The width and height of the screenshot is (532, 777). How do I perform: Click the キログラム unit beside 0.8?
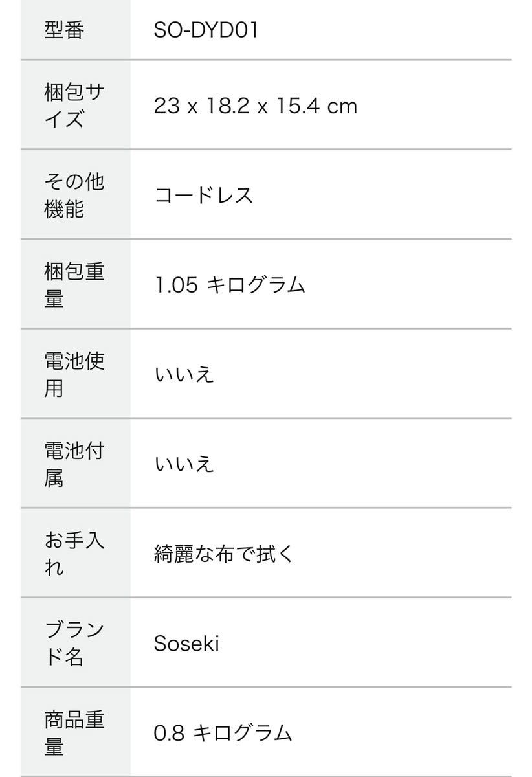243,732
